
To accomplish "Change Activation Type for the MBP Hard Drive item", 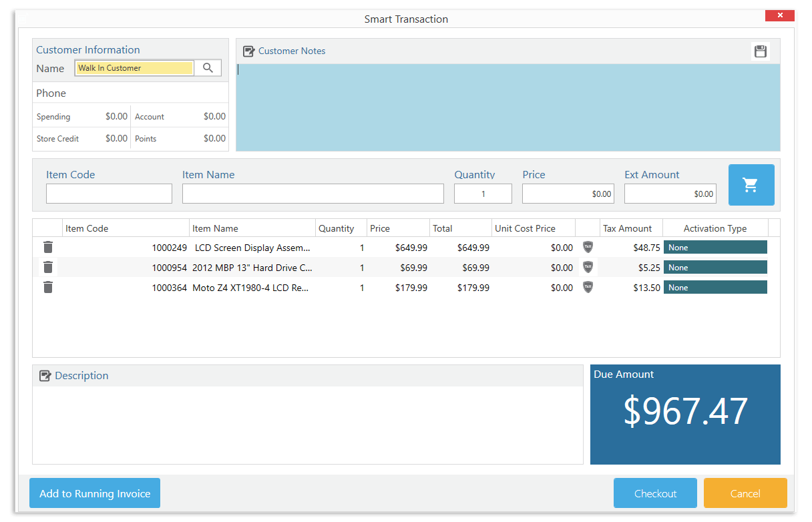I will (x=715, y=267).
